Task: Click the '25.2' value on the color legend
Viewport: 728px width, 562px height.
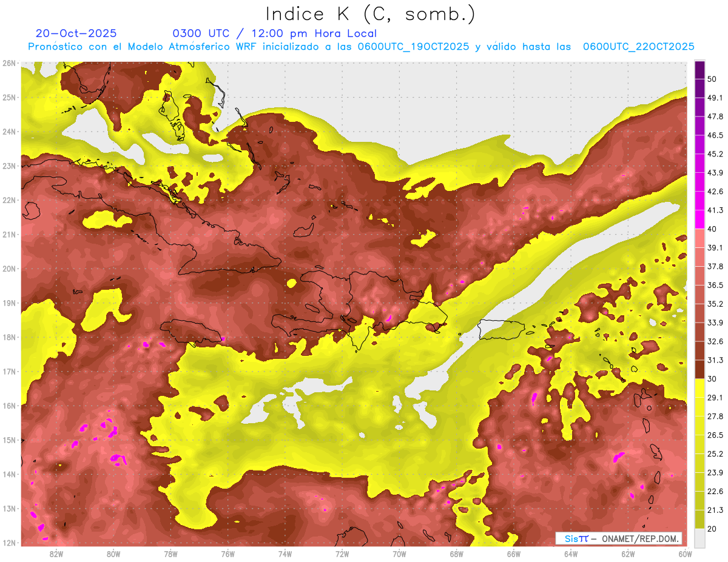Action: tap(715, 453)
